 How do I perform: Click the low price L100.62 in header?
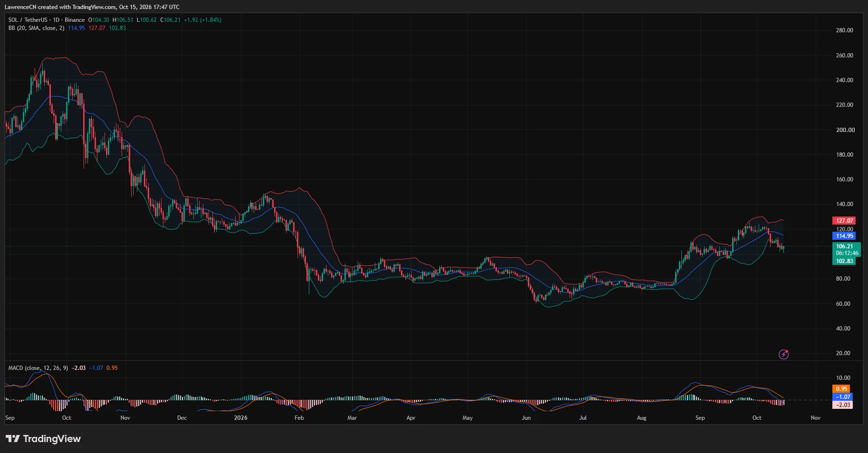point(147,20)
